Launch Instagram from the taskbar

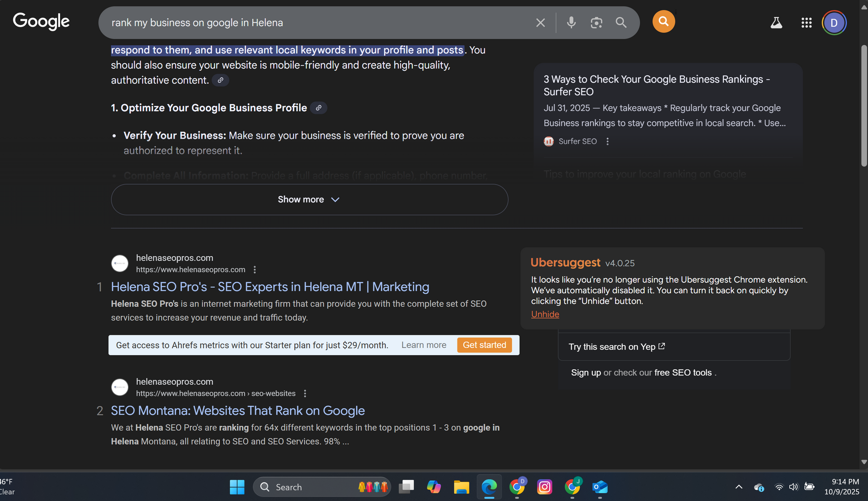click(545, 487)
